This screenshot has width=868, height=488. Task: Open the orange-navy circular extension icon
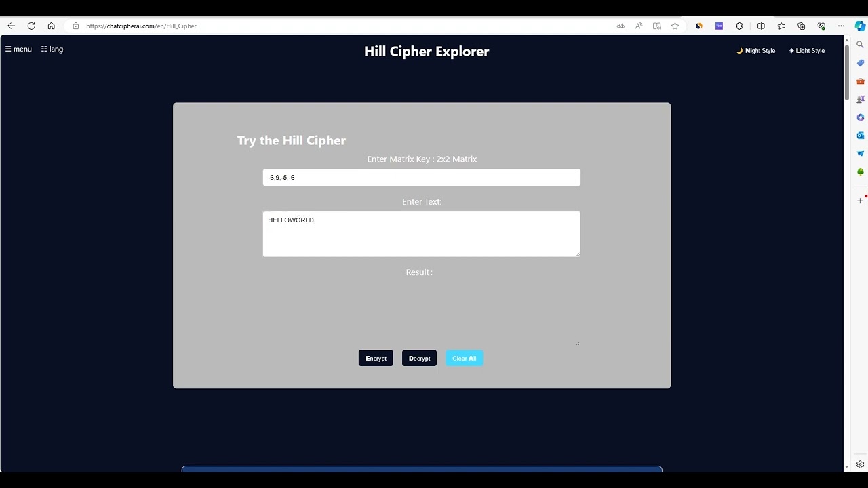[x=699, y=26]
